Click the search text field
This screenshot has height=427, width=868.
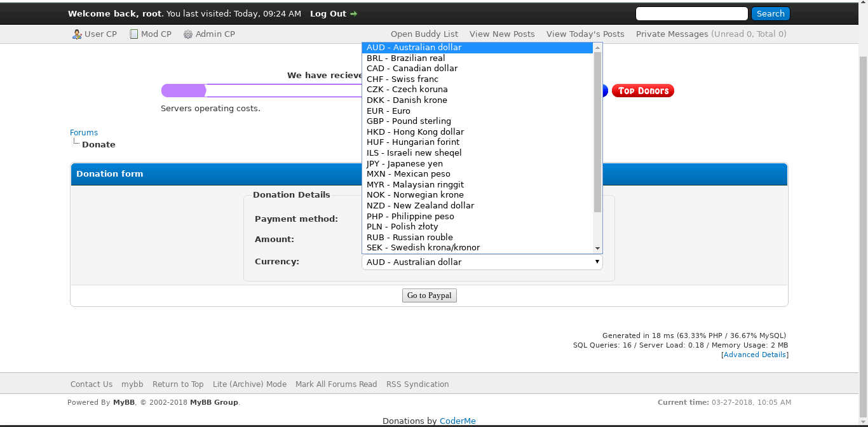(x=691, y=14)
